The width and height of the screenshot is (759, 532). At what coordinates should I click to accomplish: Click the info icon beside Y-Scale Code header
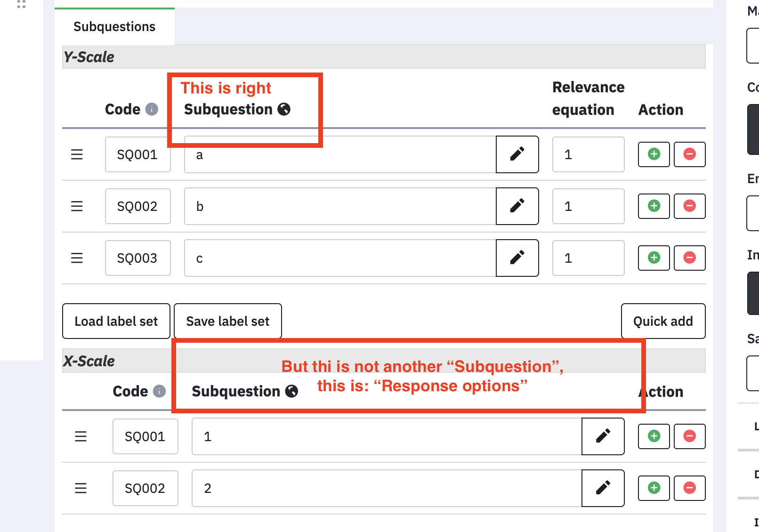152,109
